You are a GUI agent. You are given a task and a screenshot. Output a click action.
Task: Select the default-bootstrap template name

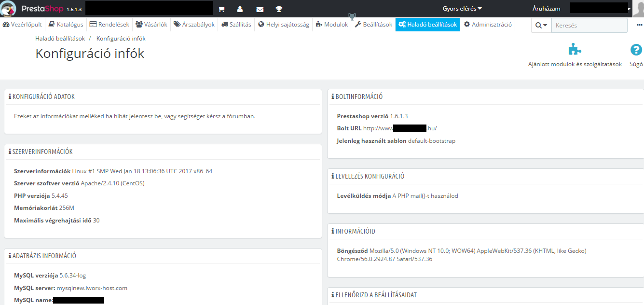coord(432,141)
